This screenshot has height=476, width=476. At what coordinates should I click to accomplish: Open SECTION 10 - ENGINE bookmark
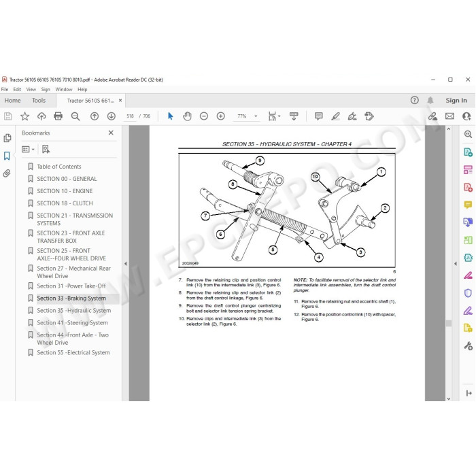[x=65, y=191]
